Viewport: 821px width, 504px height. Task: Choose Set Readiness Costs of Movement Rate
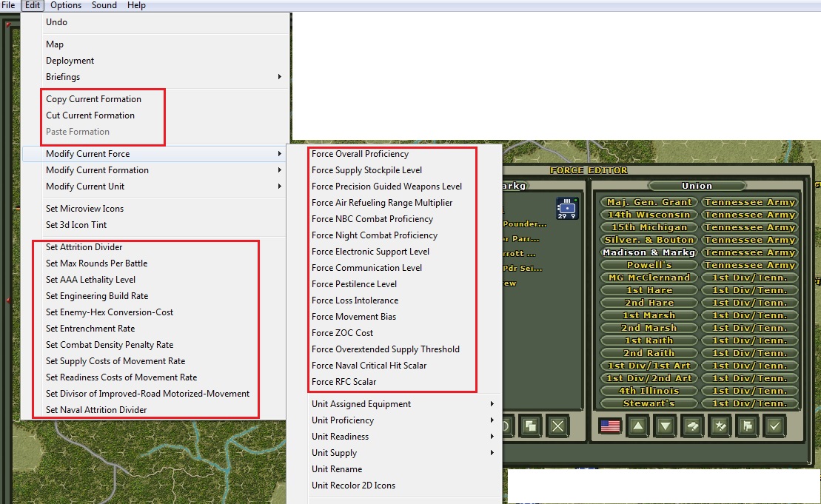click(121, 377)
